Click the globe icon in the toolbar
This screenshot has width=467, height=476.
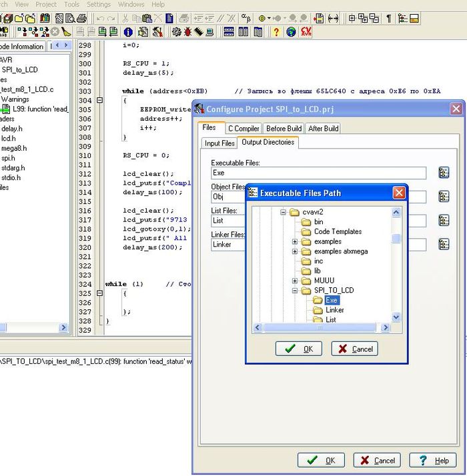[291, 31]
